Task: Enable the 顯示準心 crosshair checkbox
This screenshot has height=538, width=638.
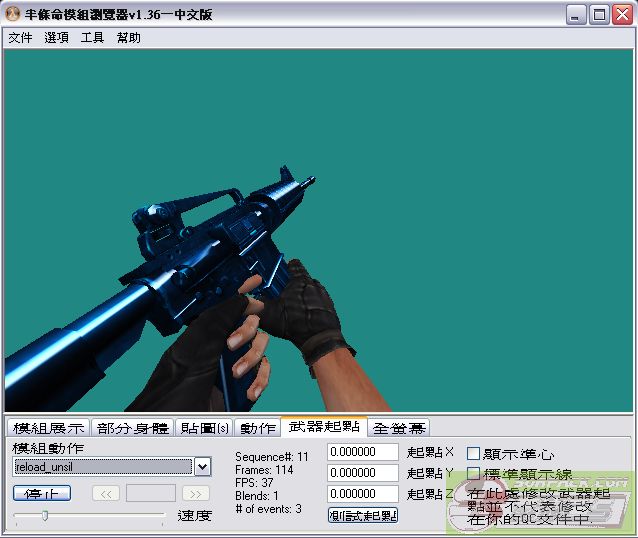Action: click(x=474, y=454)
